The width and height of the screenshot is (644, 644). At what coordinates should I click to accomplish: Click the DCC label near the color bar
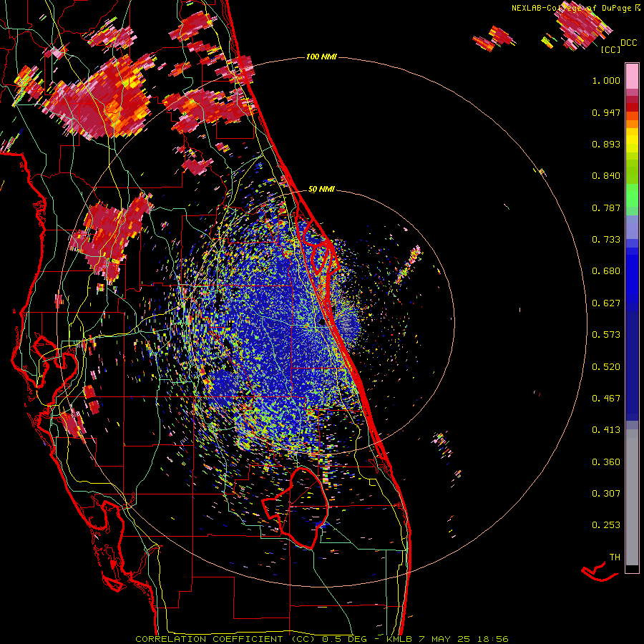(628, 43)
